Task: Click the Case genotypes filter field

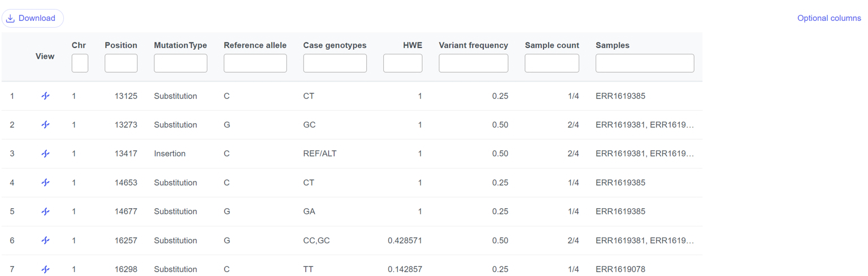Action: (x=335, y=63)
